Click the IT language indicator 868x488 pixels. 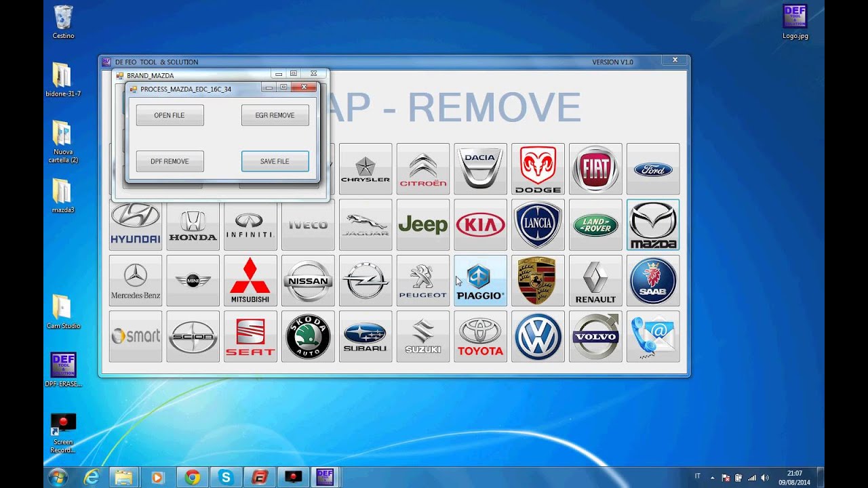(x=697, y=476)
